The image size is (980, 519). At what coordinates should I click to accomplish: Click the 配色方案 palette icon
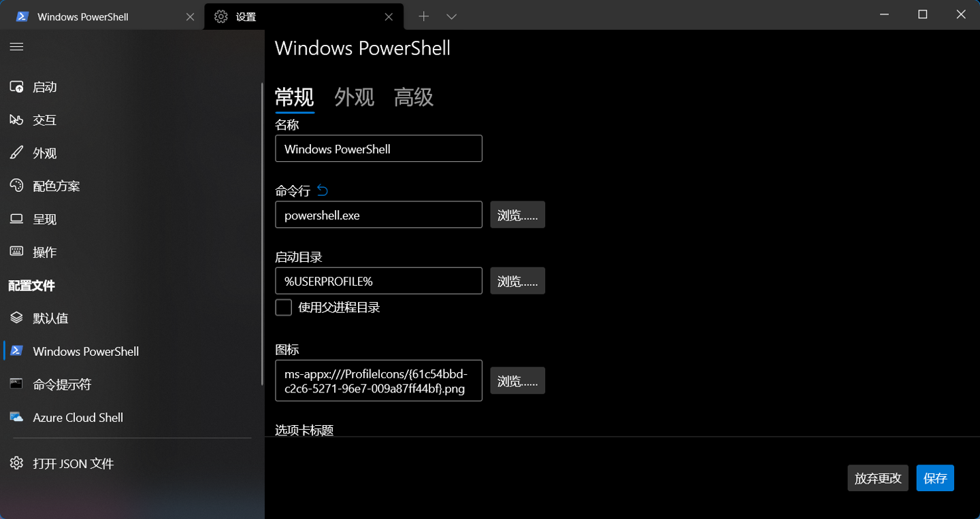pos(17,186)
